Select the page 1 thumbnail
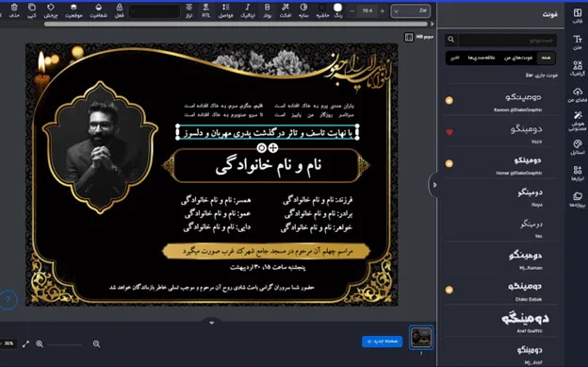 [421, 338]
